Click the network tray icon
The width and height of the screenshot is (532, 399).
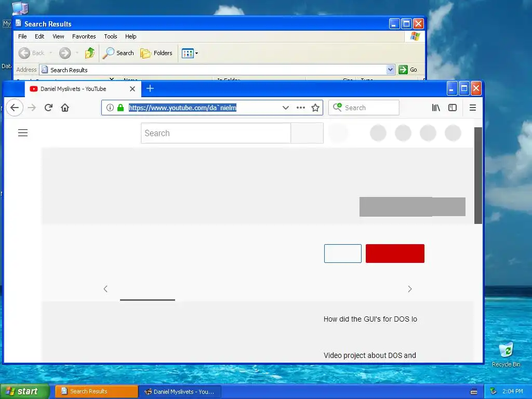pyautogui.click(x=494, y=392)
